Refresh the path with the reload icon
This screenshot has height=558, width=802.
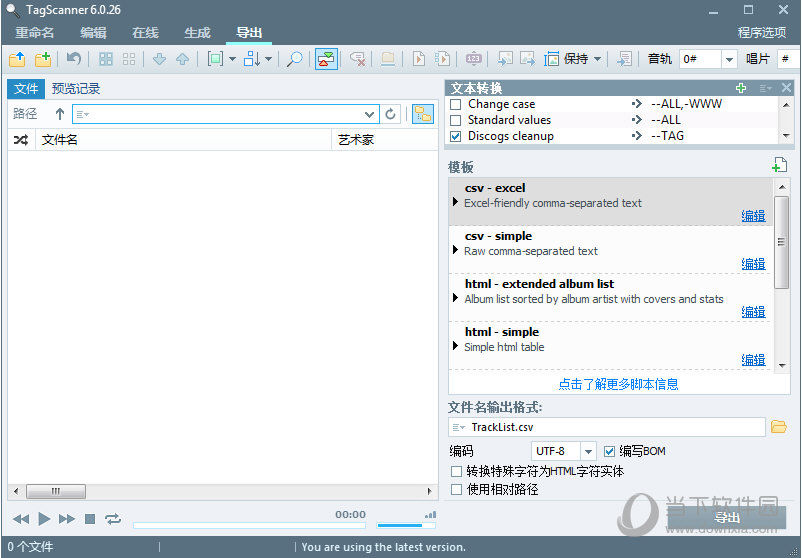(x=390, y=114)
